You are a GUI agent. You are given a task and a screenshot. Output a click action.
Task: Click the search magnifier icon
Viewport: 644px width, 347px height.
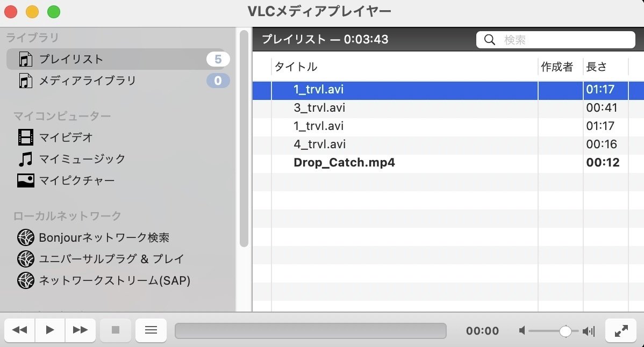(490, 39)
